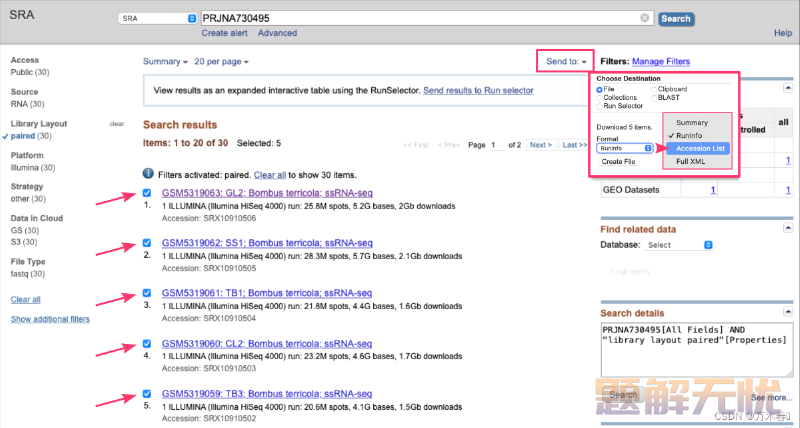Collapse the top right results panel
800x428 pixels.
coord(788,88)
